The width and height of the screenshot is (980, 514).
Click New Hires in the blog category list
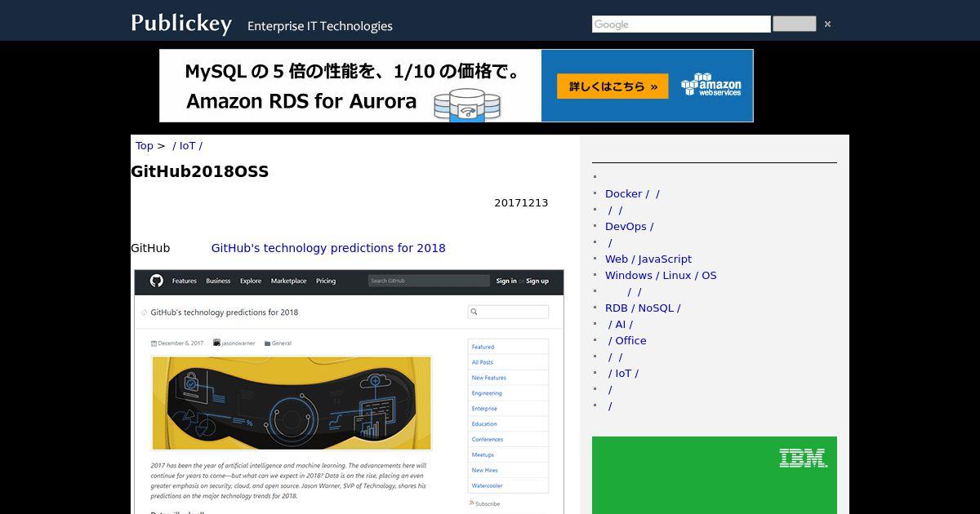pos(485,471)
